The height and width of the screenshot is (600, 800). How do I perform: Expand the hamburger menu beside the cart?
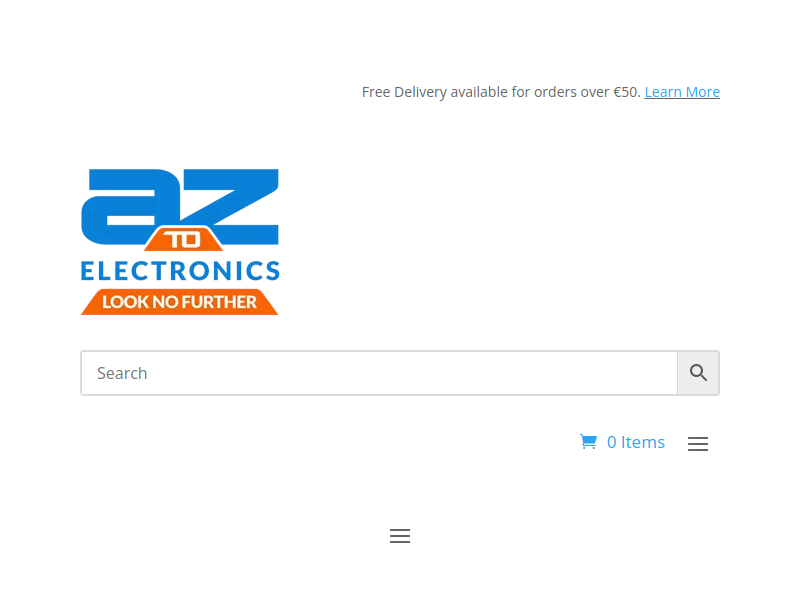[x=697, y=443]
